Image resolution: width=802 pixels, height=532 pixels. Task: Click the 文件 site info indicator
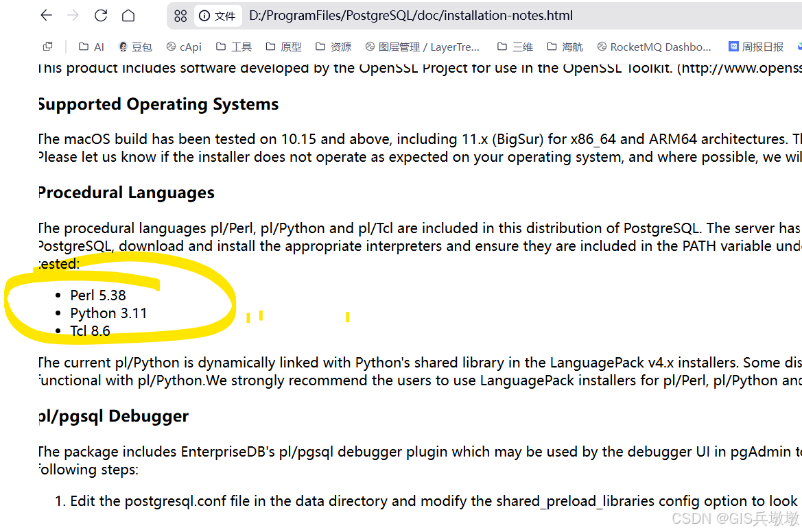pos(217,16)
